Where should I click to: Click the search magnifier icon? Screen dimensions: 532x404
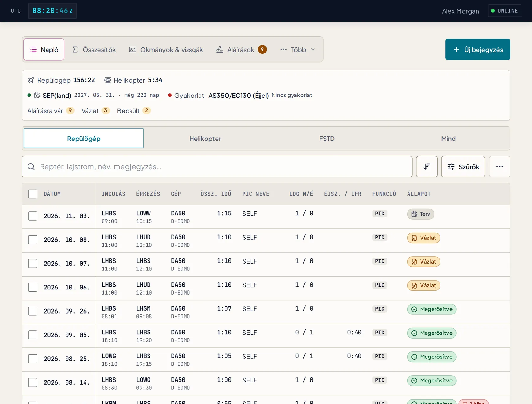tap(31, 167)
